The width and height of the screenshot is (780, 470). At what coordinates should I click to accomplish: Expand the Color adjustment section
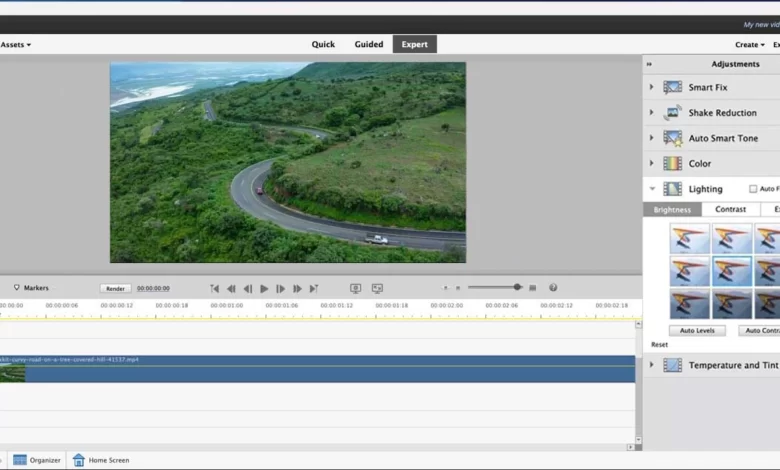pos(652,163)
